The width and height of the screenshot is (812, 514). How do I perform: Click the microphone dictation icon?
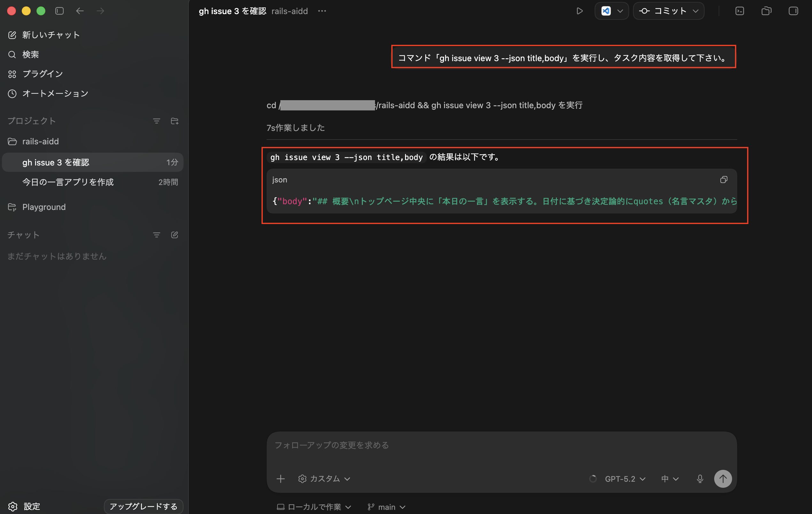click(700, 478)
